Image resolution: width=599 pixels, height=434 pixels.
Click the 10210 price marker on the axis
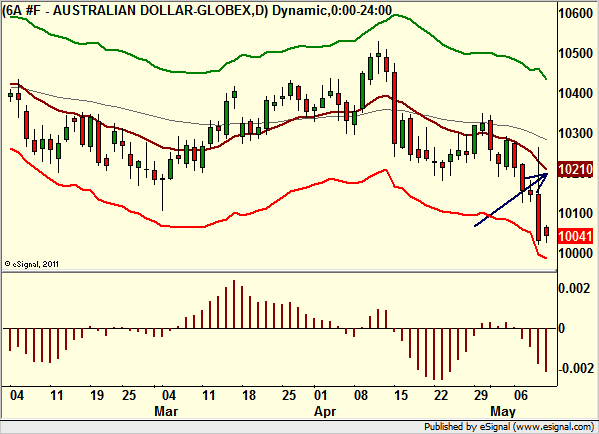(x=575, y=169)
